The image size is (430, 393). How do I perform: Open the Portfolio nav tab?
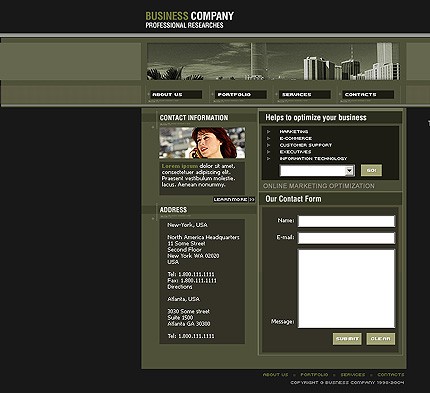(240, 95)
